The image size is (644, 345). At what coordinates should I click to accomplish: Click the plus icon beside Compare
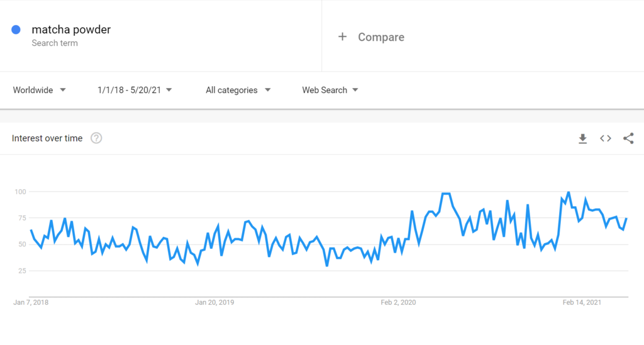(342, 36)
